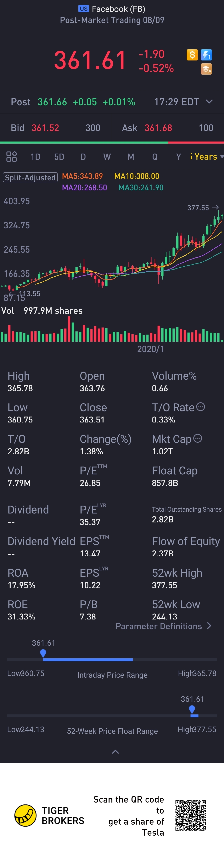Open Parameter Definitions link
224x868 pixels.
click(163, 626)
